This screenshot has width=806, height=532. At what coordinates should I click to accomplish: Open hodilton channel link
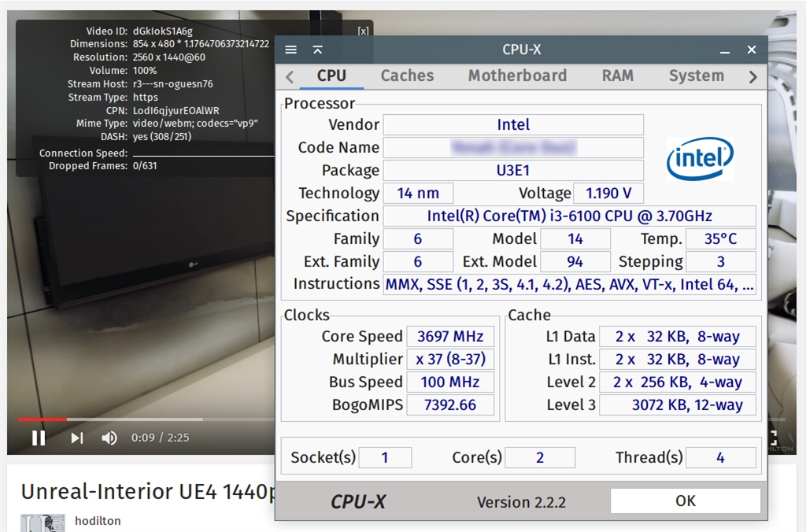98,521
